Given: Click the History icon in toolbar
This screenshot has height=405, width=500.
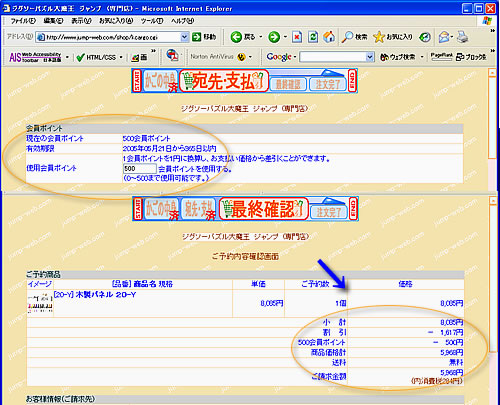Looking at the screenshot, I should pos(425,37).
